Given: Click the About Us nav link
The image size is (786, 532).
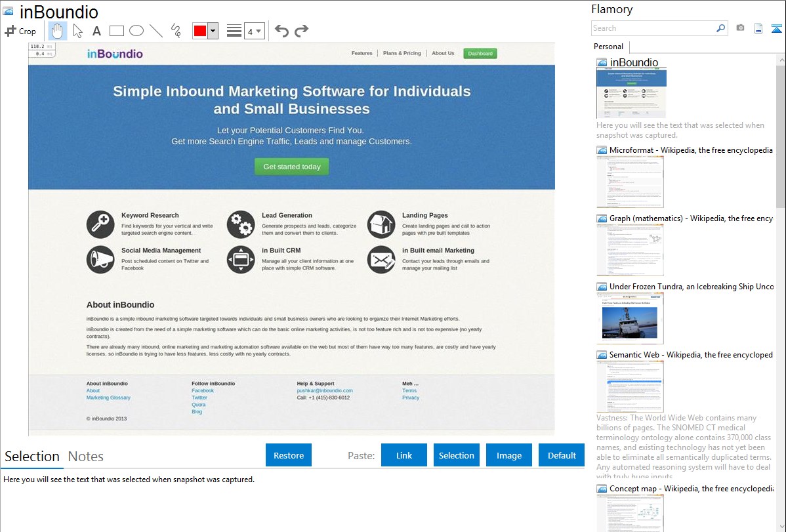Looking at the screenshot, I should point(443,53).
